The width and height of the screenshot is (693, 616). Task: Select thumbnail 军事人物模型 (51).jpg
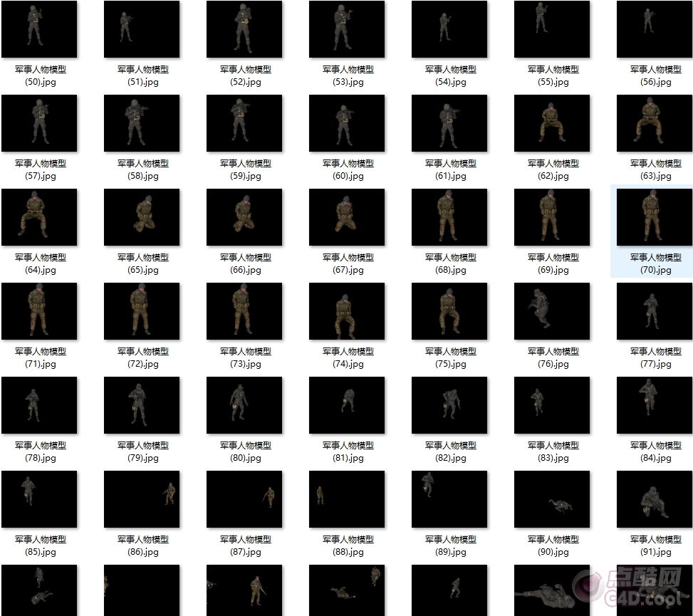pos(142,29)
